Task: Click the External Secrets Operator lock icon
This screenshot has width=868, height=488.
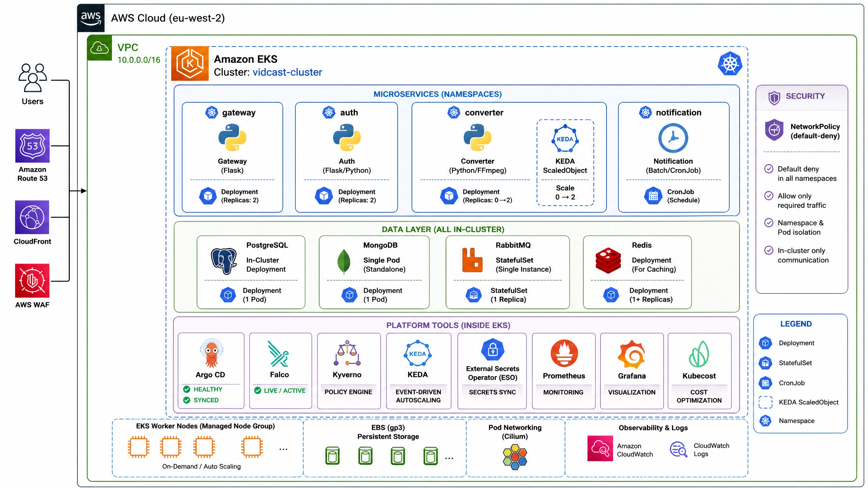Action: click(x=493, y=350)
